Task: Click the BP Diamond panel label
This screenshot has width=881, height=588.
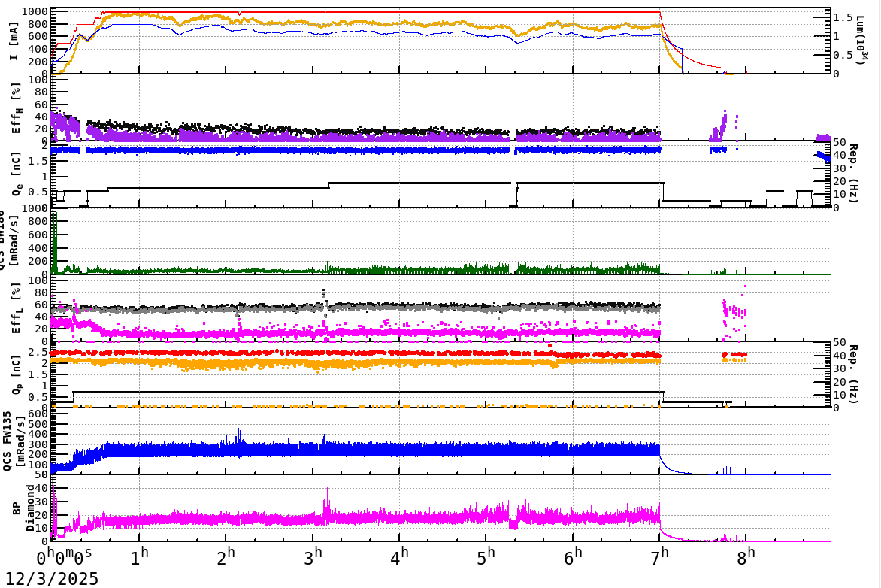Action: (x=22, y=508)
